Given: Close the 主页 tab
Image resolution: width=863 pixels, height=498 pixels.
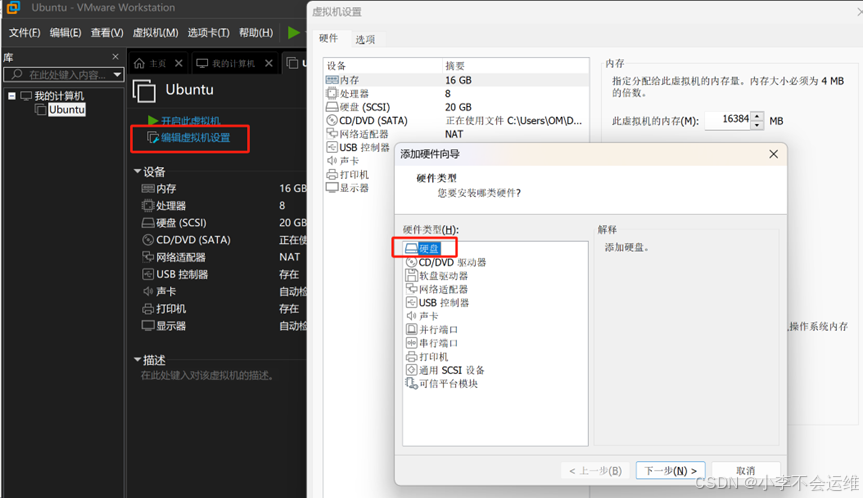Looking at the screenshot, I should tap(178, 63).
